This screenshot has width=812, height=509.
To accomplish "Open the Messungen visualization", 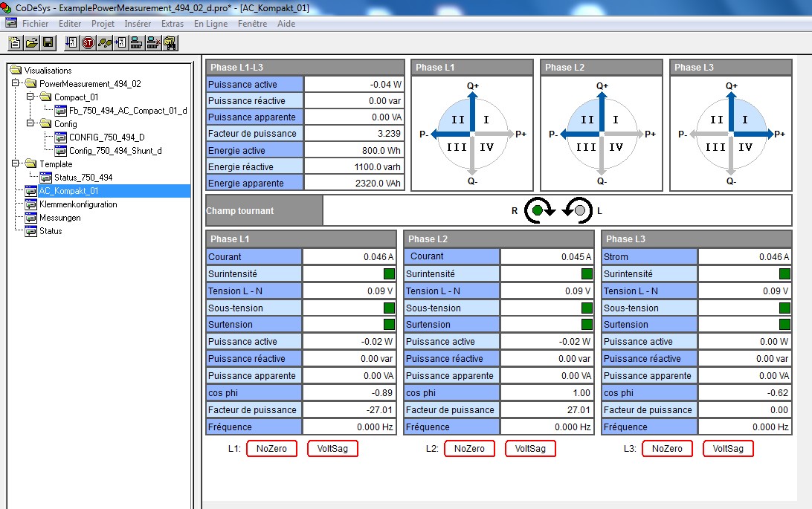I will pyautogui.click(x=60, y=218).
